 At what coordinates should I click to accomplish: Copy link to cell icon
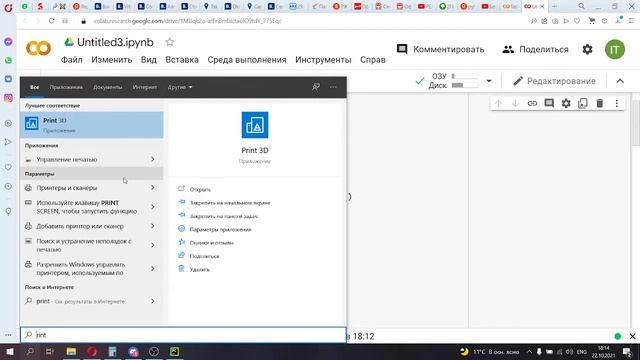click(532, 103)
